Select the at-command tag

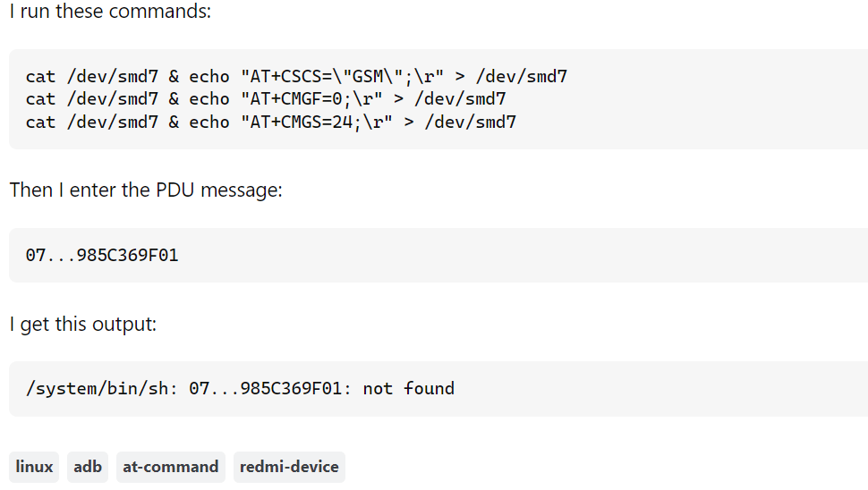coord(171,467)
